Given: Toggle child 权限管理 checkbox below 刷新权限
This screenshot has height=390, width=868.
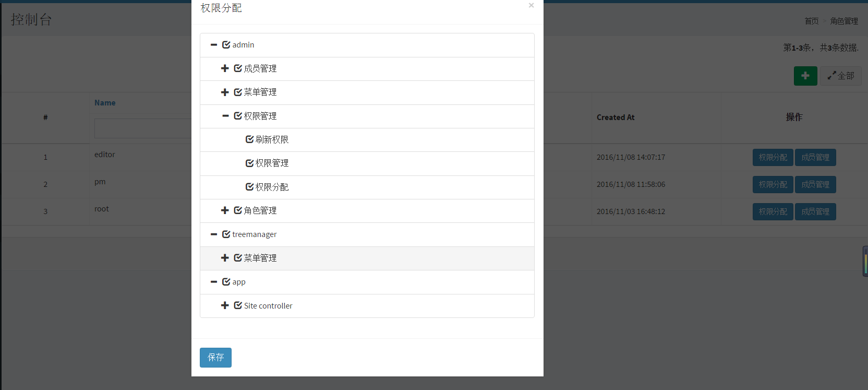Looking at the screenshot, I should (x=249, y=163).
